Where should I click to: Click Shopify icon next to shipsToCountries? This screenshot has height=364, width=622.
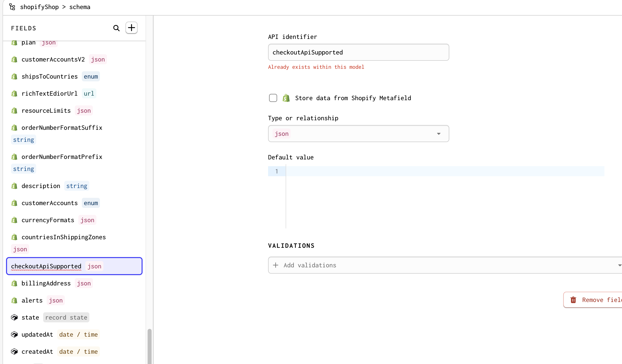pos(14,77)
